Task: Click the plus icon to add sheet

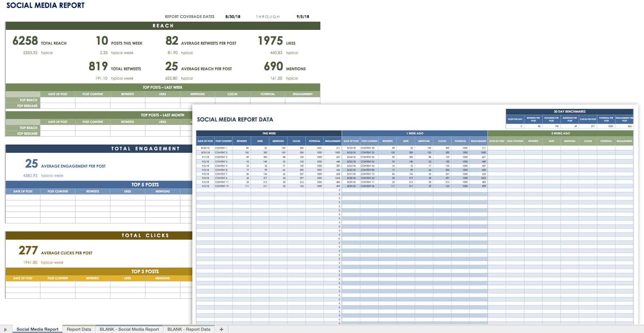Action: (221, 329)
